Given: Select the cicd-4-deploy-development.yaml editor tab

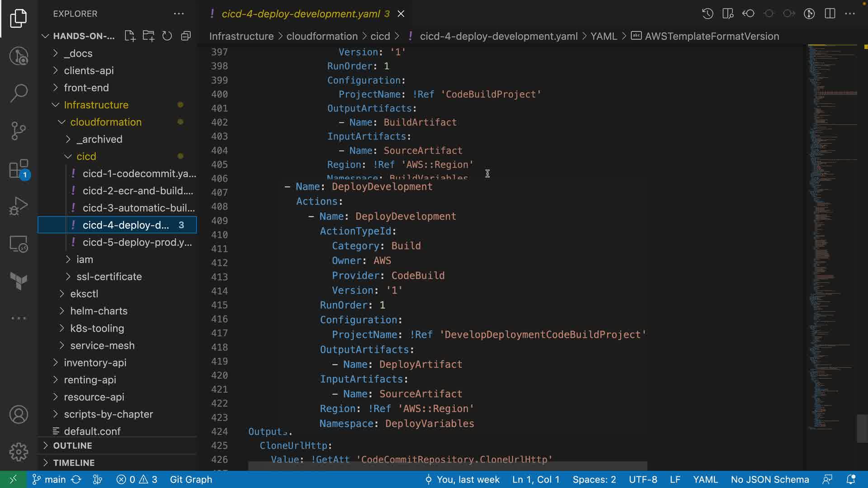Looking at the screenshot, I should (x=301, y=14).
